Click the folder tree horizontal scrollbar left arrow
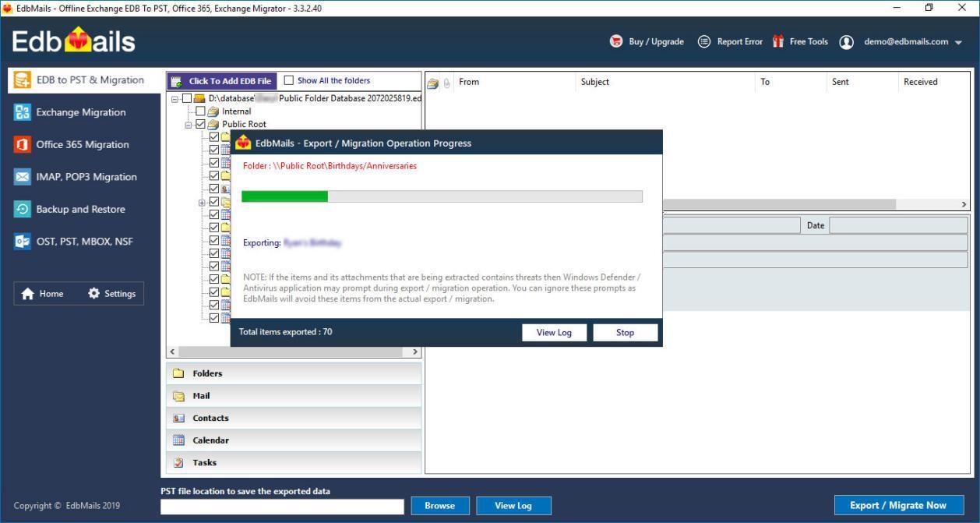The width and height of the screenshot is (980, 523). [x=173, y=352]
